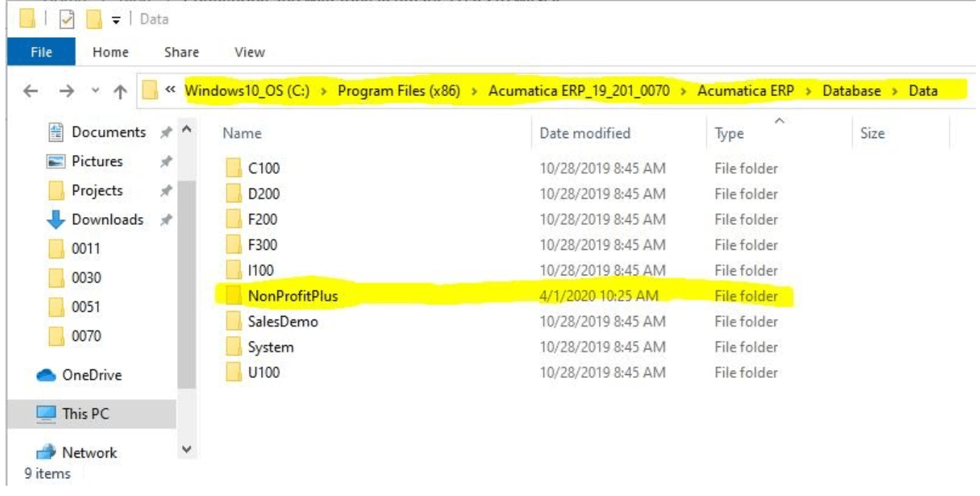Sort by the Size column header
Viewport: 980px width, 496px height.
tap(872, 133)
